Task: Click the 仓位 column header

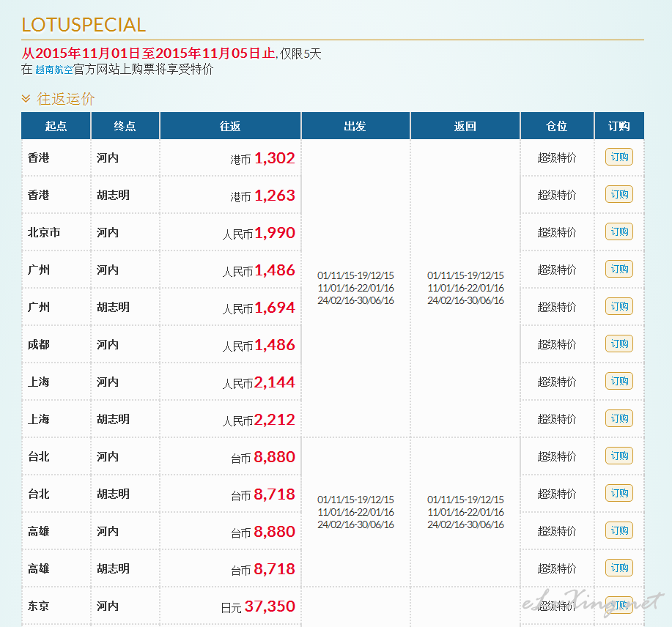Action: [x=557, y=126]
